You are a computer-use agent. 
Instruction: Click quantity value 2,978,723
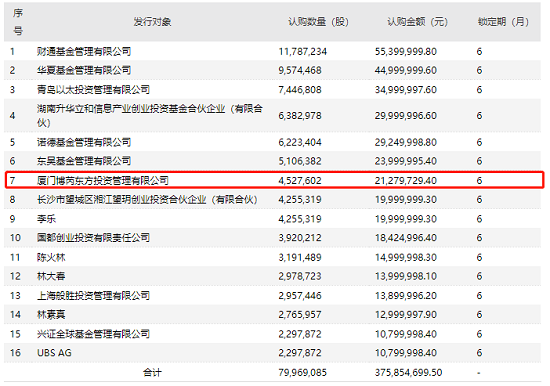pyautogui.click(x=300, y=276)
